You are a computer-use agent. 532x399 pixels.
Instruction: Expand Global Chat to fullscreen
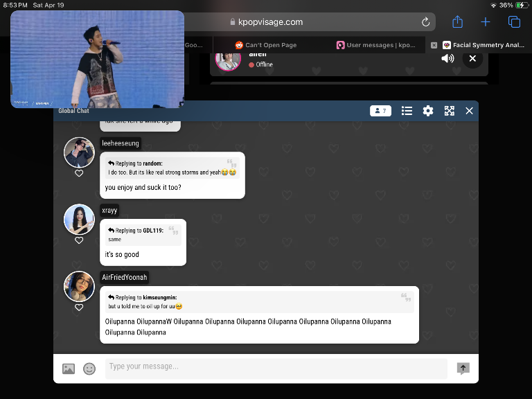[449, 111]
